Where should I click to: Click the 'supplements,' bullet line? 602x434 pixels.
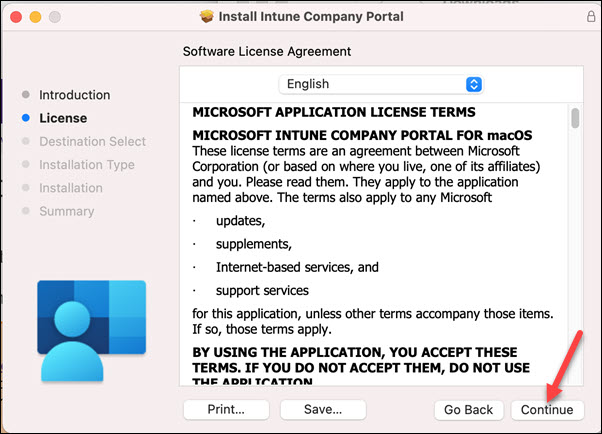click(254, 244)
